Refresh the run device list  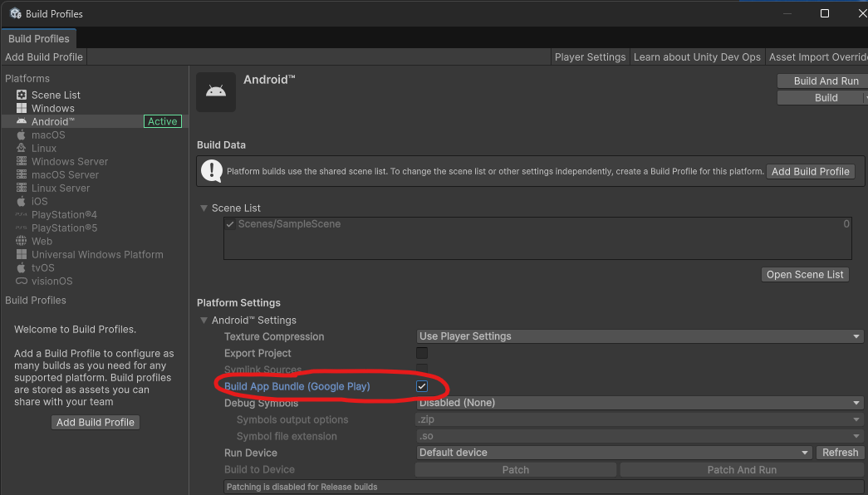[840, 453]
